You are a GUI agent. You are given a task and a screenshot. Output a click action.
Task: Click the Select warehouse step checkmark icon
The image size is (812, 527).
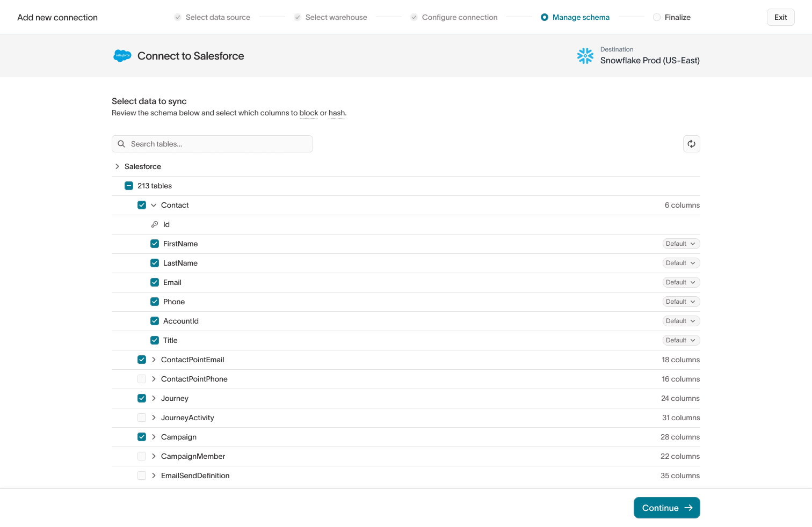[x=298, y=17]
